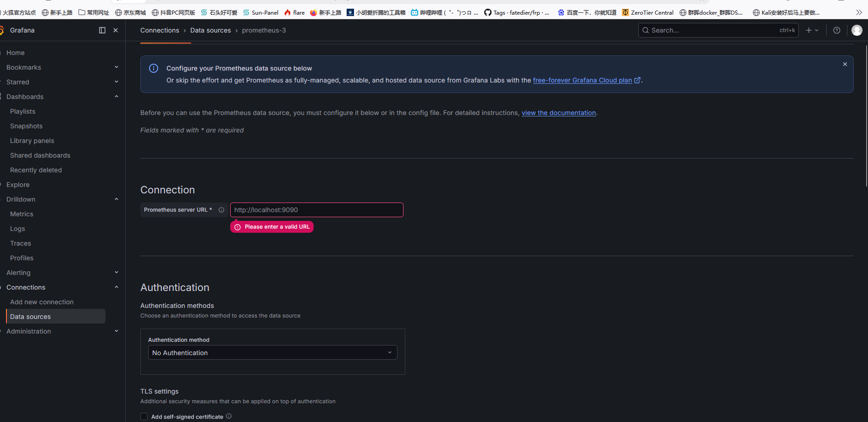868x422 pixels.
Task: Open the view the documentation link
Action: coord(558,113)
